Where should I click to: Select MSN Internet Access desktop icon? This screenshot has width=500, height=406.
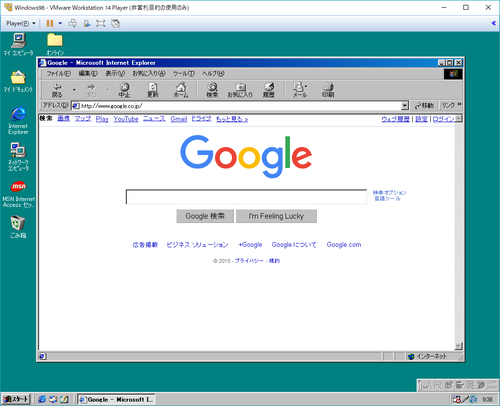click(18, 194)
